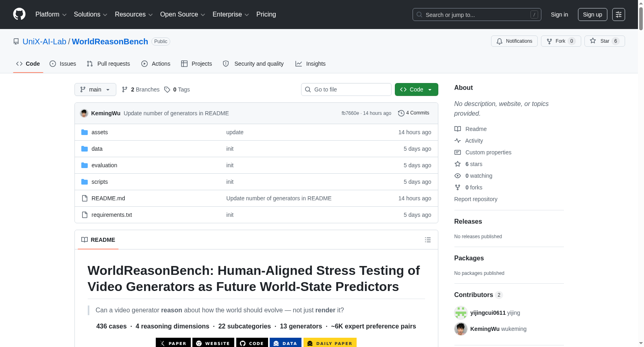Viewport: 644px width, 347px height.
Task: Click the data folder icon
Action: coord(85,149)
